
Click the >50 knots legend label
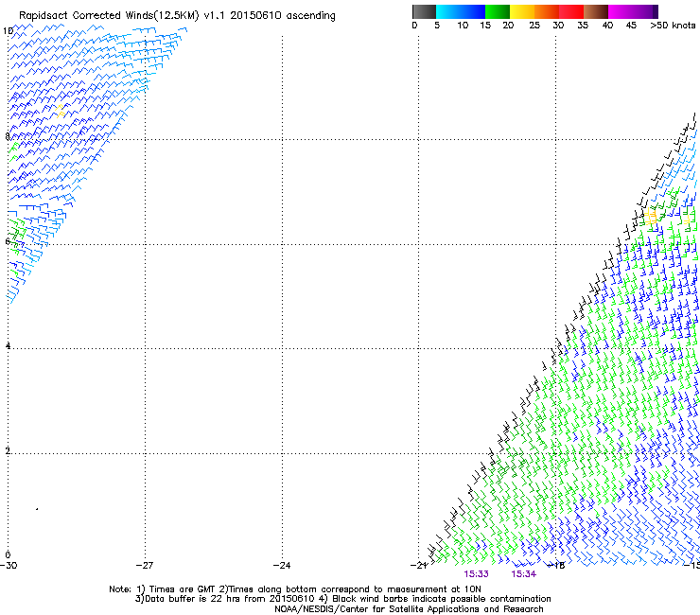click(673, 26)
